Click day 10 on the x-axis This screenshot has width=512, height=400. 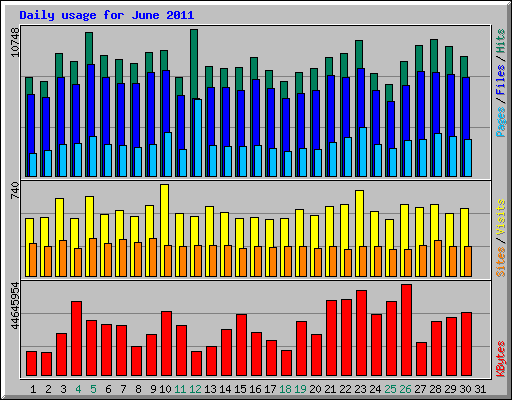click(x=165, y=389)
